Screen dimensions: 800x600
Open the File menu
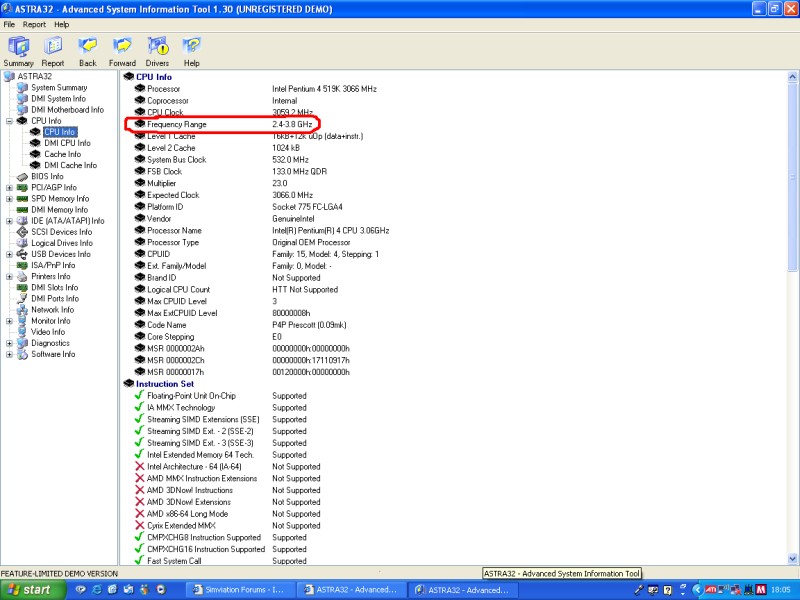click(x=9, y=24)
